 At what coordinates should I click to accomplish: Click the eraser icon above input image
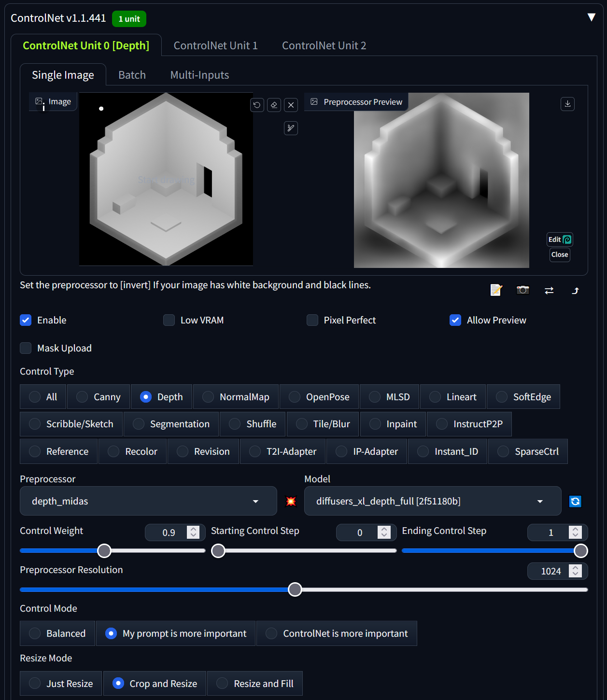point(274,105)
